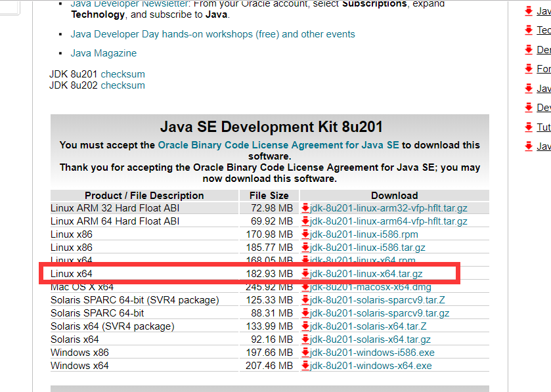Screen dimensions: 551x392
Task: Select file size '72.98 MB'
Action: pyautogui.click(x=272, y=208)
